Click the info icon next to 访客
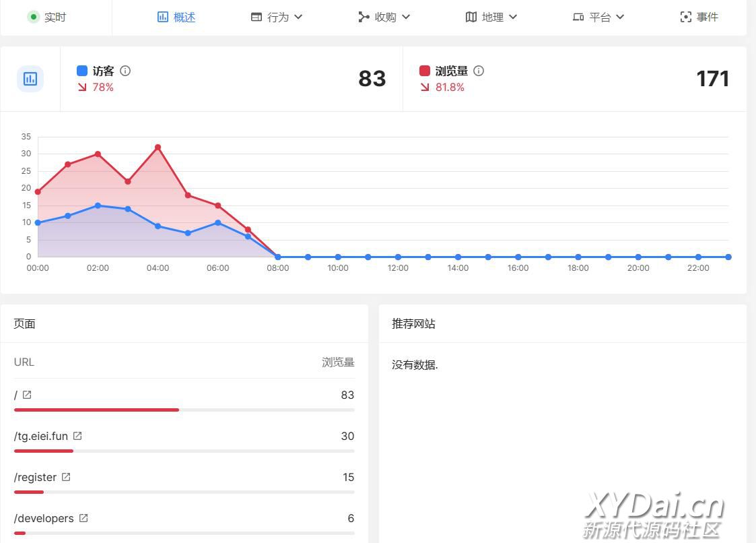Viewport: 756px width, 543px height. (125, 71)
